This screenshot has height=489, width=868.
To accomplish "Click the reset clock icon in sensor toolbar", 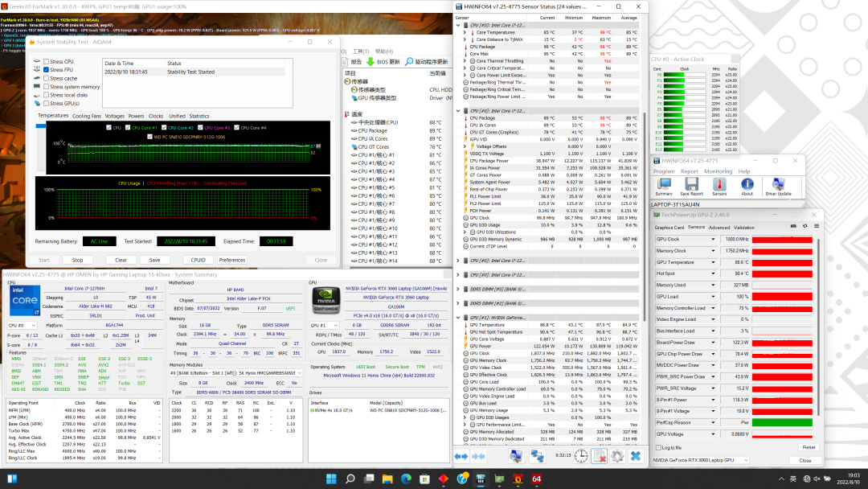I will (x=580, y=456).
